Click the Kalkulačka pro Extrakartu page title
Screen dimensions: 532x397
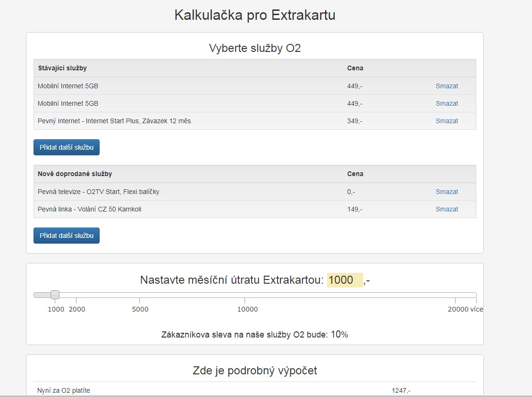click(x=254, y=15)
